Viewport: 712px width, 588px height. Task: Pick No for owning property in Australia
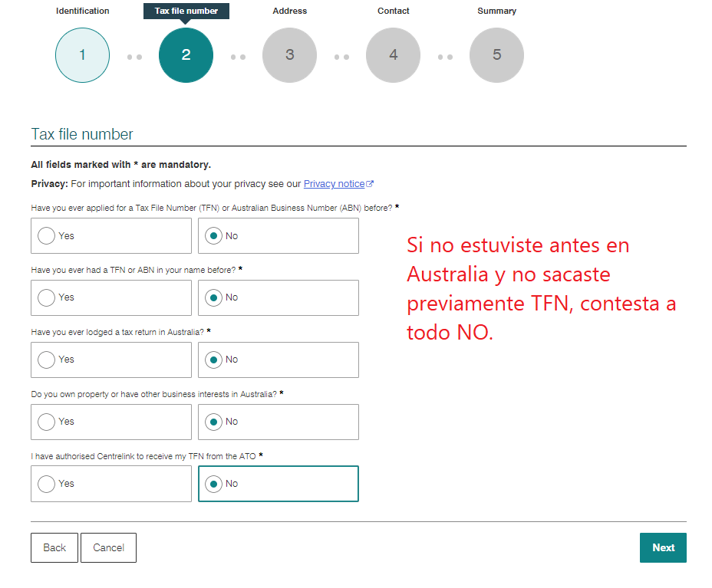click(x=213, y=422)
